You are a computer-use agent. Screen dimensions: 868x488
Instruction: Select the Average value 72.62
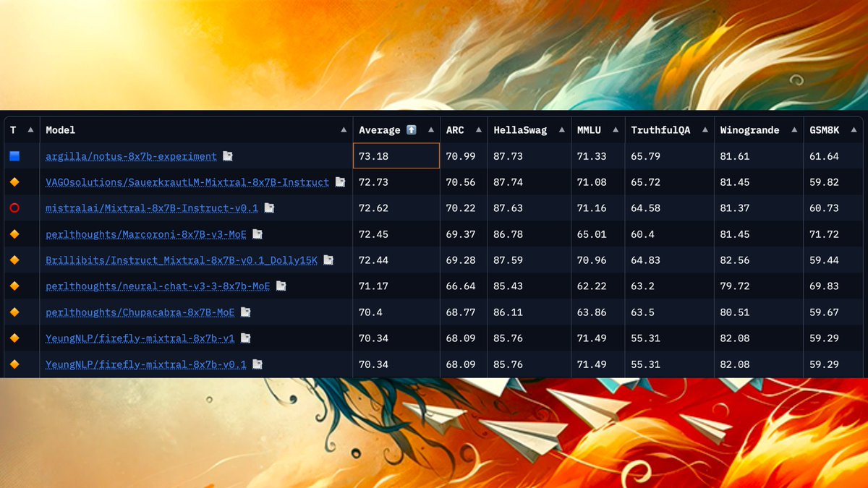point(373,208)
